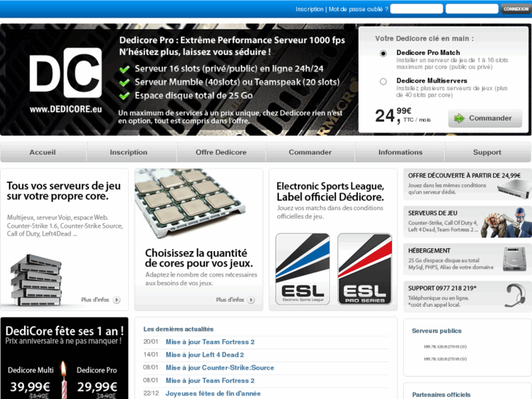Click Plus d'infos arrow under cores card
The width and height of the screenshot is (532, 399).
point(251,300)
